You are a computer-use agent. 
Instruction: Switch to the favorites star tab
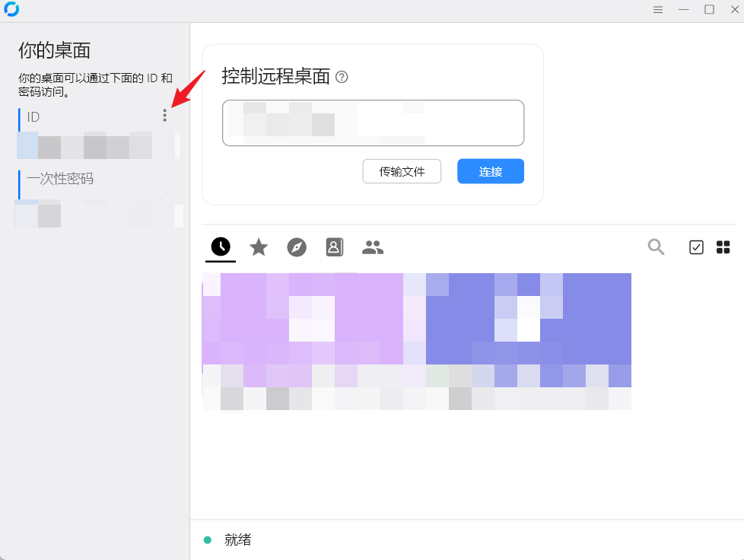(258, 247)
